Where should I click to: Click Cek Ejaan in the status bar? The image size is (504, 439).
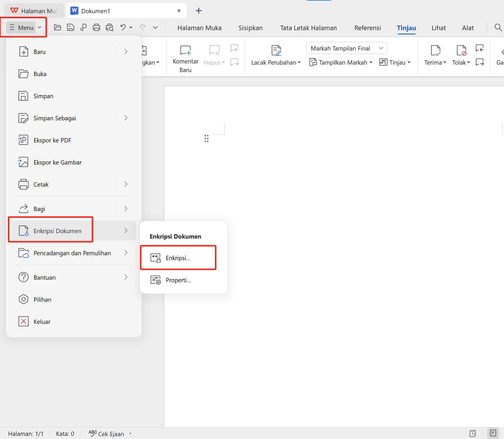click(107, 434)
